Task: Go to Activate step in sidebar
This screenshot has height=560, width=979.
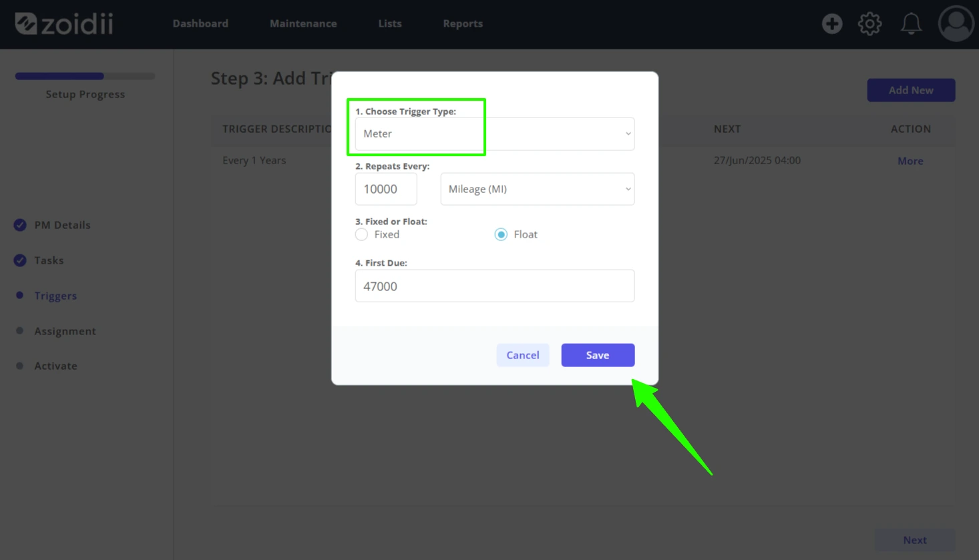Action: tap(55, 366)
